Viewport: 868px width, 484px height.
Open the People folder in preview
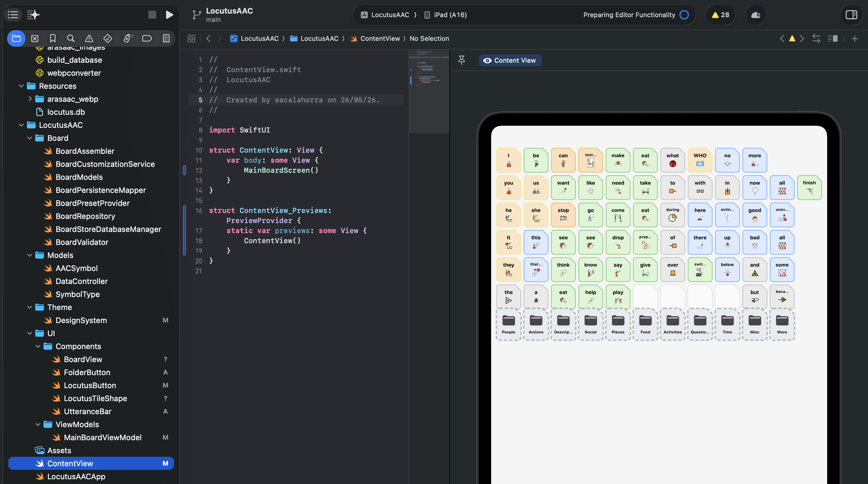click(509, 325)
